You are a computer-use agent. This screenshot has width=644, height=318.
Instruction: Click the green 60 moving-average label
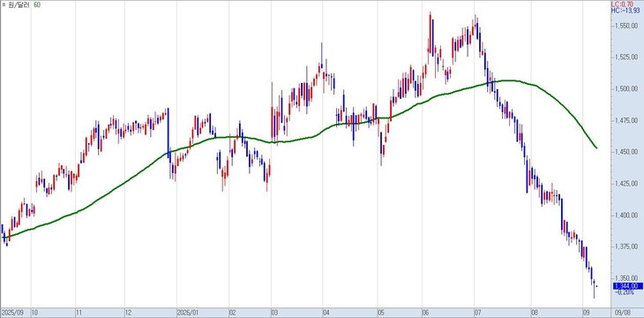pyautogui.click(x=37, y=6)
